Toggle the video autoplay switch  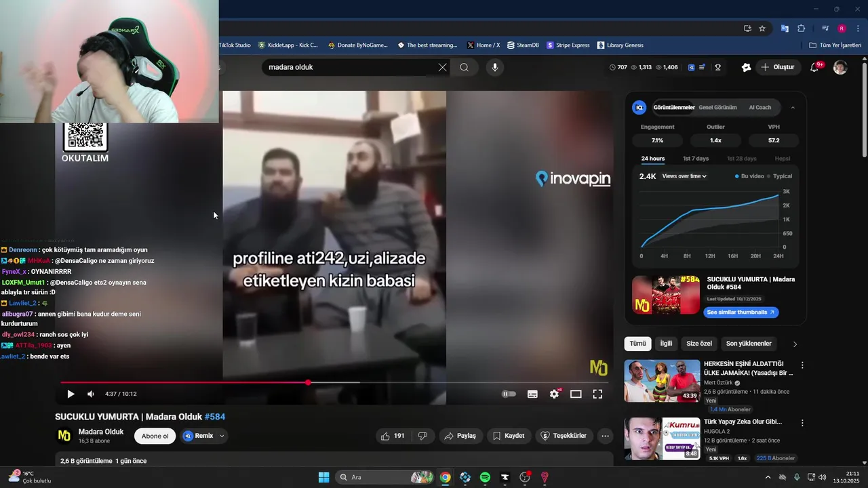(509, 394)
